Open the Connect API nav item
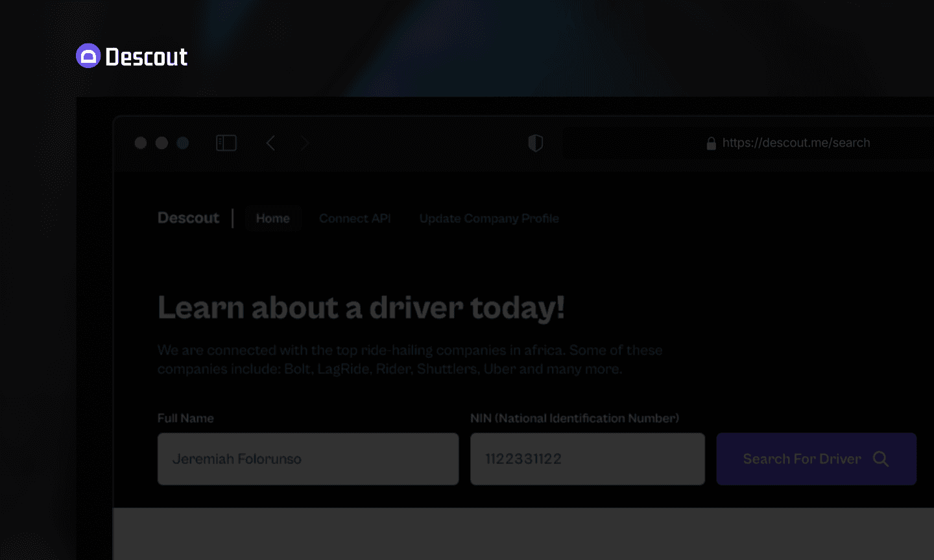Screen dimensions: 934x560 click(x=355, y=218)
